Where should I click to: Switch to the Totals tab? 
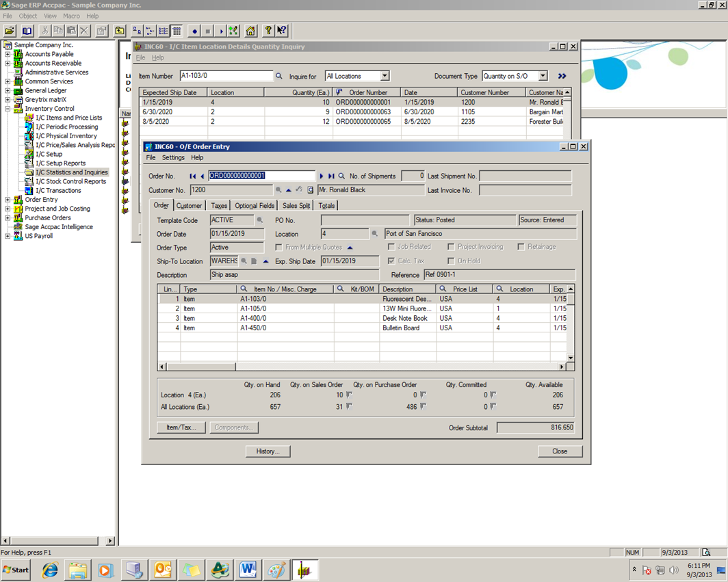tap(326, 206)
